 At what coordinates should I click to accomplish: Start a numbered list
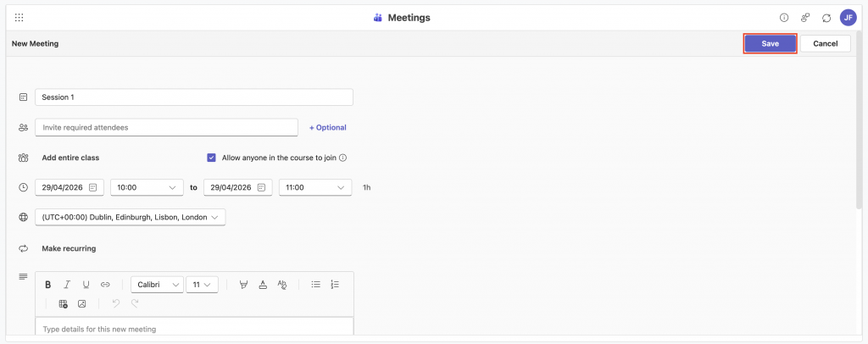[x=335, y=285]
